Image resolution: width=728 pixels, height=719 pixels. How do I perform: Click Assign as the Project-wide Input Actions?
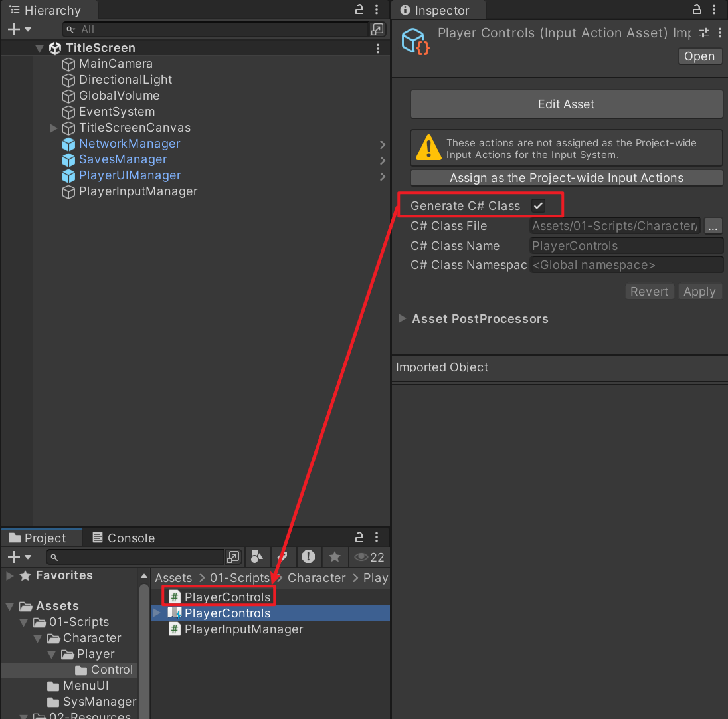pyautogui.click(x=566, y=178)
